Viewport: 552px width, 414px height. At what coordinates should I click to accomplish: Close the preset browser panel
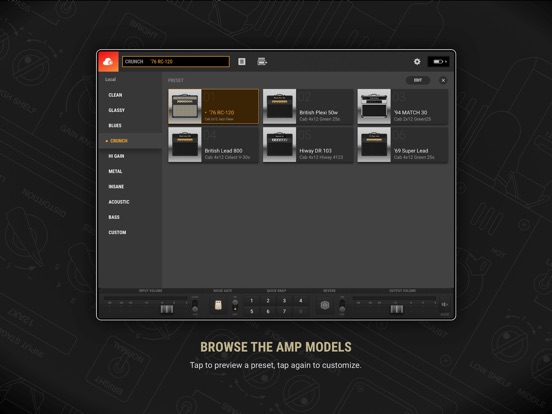pos(443,80)
